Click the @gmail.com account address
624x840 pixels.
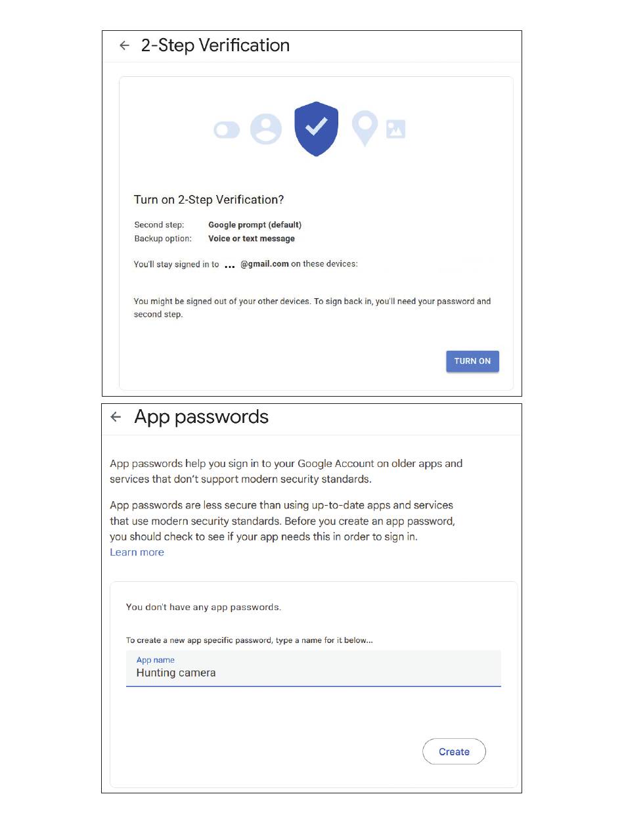264,264
